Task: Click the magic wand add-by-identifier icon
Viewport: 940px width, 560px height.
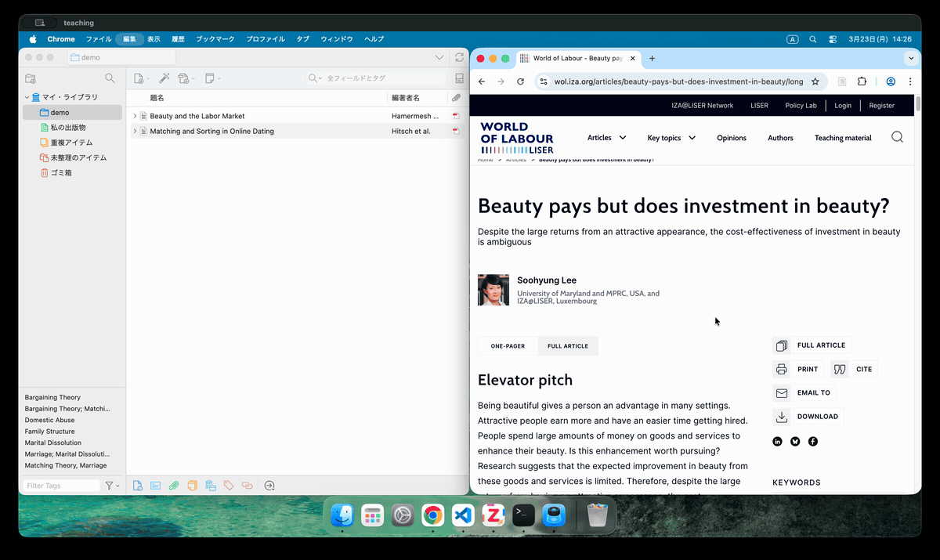Action: [x=164, y=78]
